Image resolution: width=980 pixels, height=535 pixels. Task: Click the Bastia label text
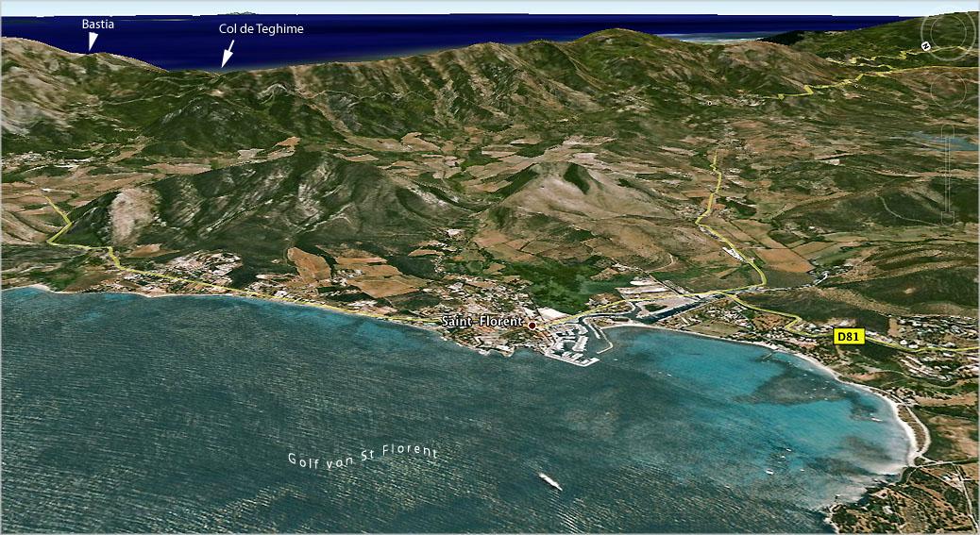coord(98,24)
